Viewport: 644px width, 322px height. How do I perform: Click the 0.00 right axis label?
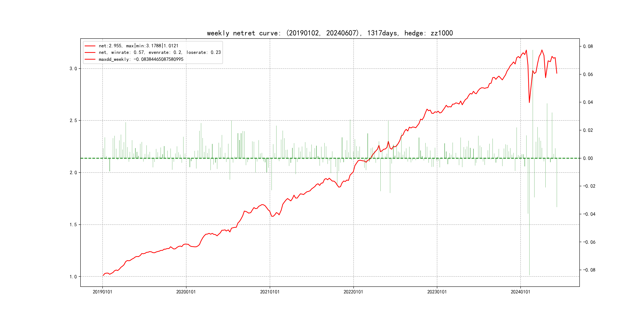coord(588,158)
